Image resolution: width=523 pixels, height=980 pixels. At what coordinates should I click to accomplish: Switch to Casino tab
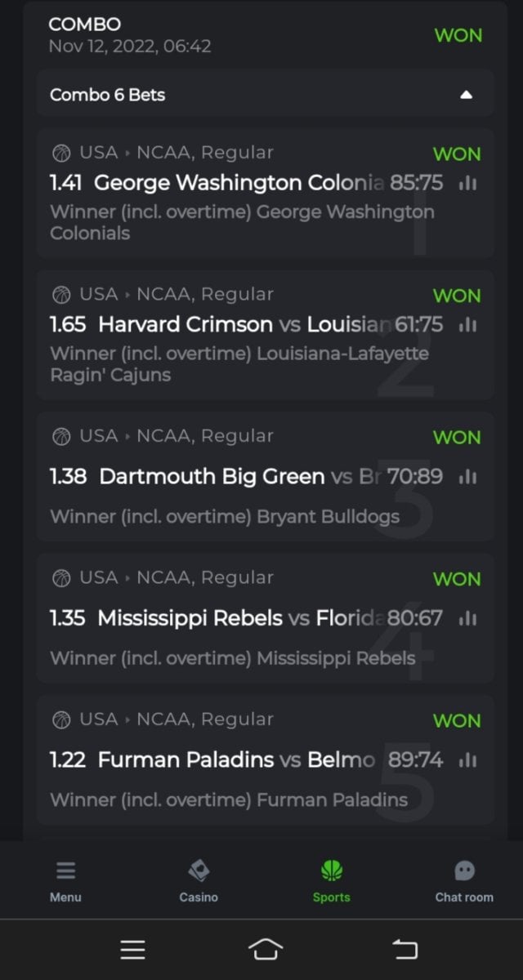click(199, 880)
